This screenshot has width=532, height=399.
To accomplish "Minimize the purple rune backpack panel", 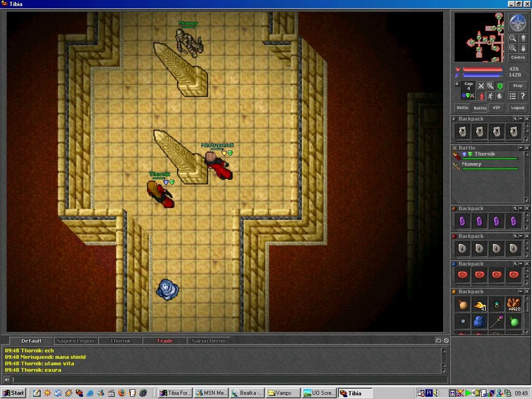I will click(521, 208).
